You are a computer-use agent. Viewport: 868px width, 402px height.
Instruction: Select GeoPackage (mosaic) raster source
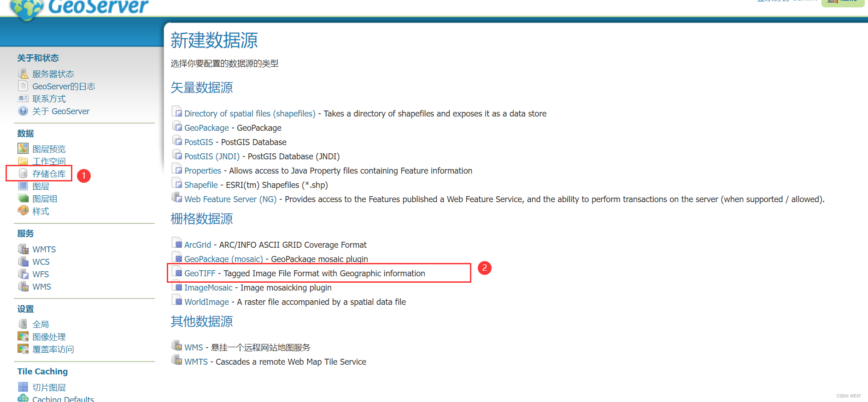tap(223, 259)
